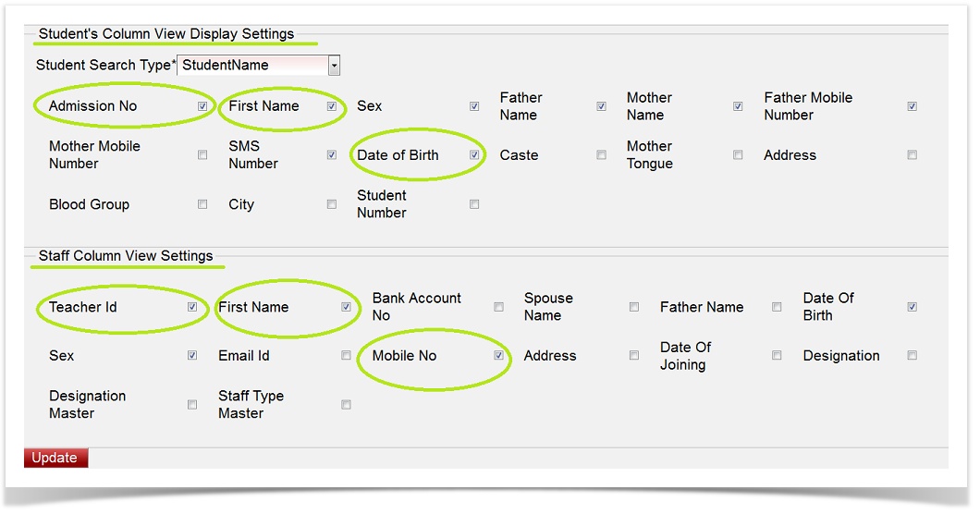The width and height of the screenshot is (980, 514).
Task: Enable the Blood Group checkbox
Action: tap(202, 204)
